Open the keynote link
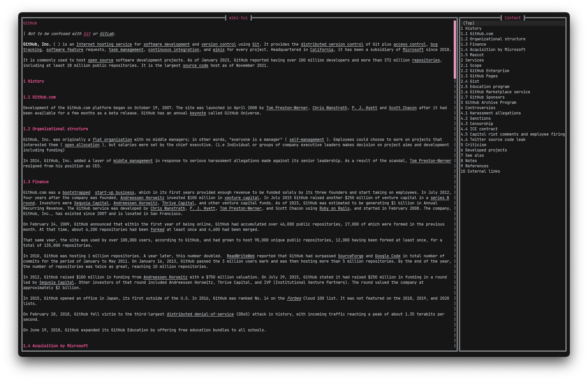The image size is (588, 381). point(198,113)
